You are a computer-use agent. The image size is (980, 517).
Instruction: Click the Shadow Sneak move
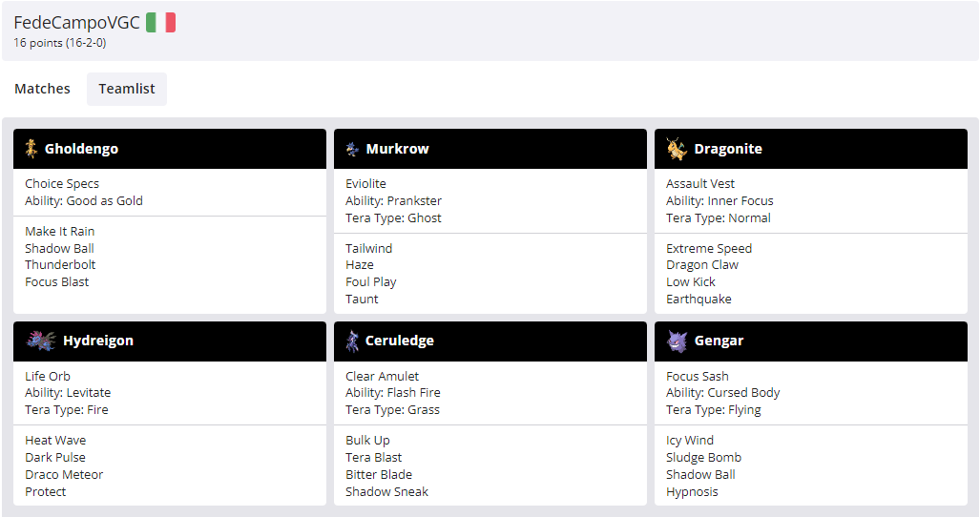(x=386, y=491)
